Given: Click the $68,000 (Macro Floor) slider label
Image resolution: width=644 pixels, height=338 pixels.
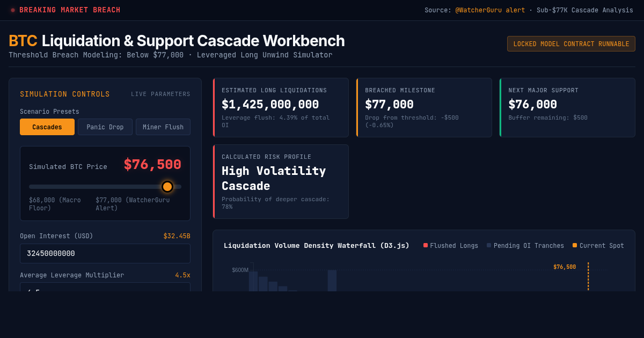Looking at the screenshot, I should 55,204.
